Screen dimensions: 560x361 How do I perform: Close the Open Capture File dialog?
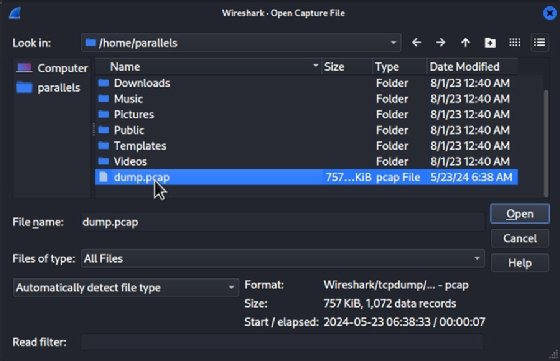(549, 13)
